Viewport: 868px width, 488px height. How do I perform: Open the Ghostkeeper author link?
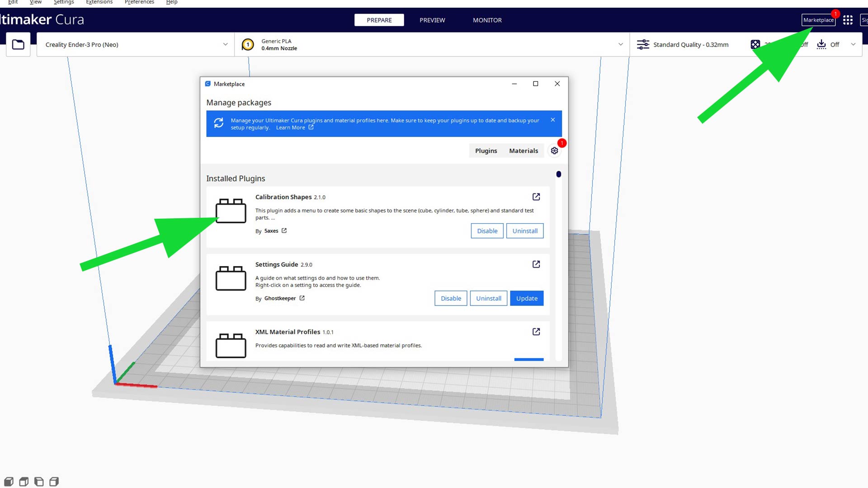(280, 298)
